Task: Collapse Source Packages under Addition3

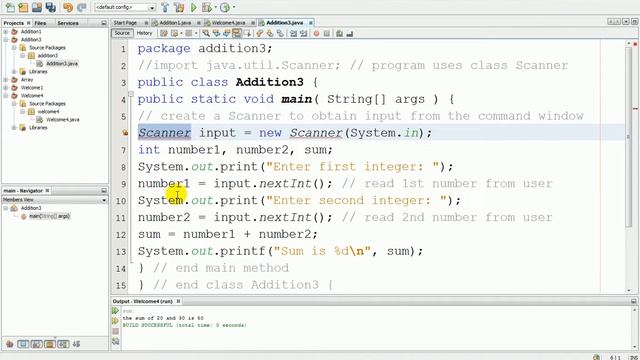Action: coord(14,48)
